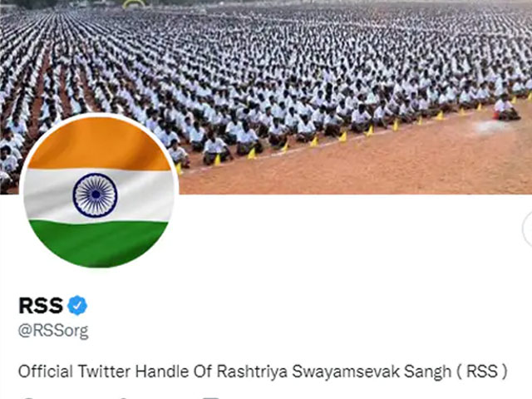
Task: Click the nearest yellow cone beside avatar
Action: coord(179,169)
